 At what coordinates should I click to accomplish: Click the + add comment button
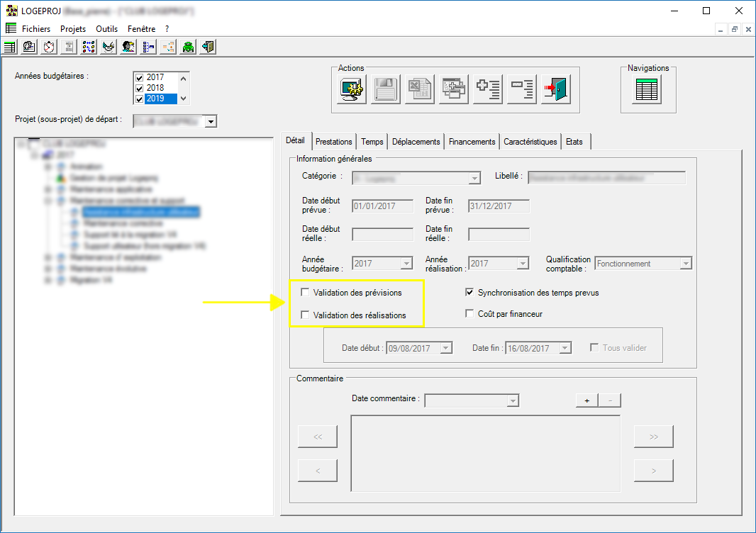tap(587, 400)
